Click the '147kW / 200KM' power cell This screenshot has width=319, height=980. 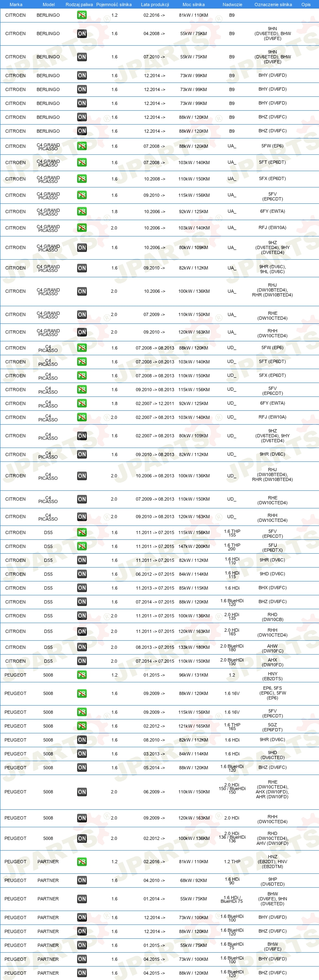194,546
